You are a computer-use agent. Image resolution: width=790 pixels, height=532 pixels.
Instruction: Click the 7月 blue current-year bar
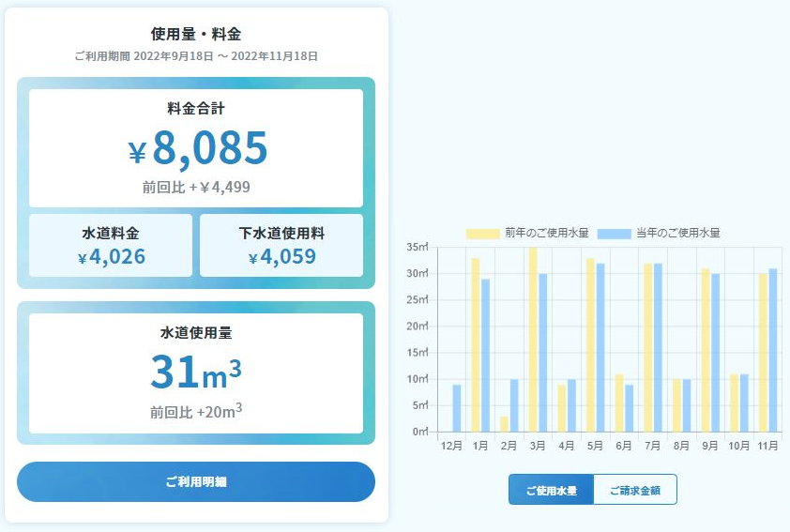[658, 347]
